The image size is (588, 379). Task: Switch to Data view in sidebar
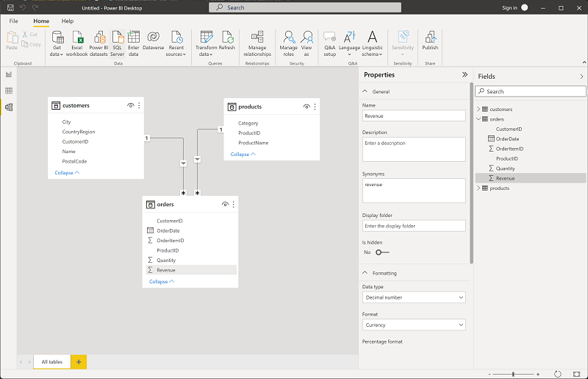coord(9,91)
